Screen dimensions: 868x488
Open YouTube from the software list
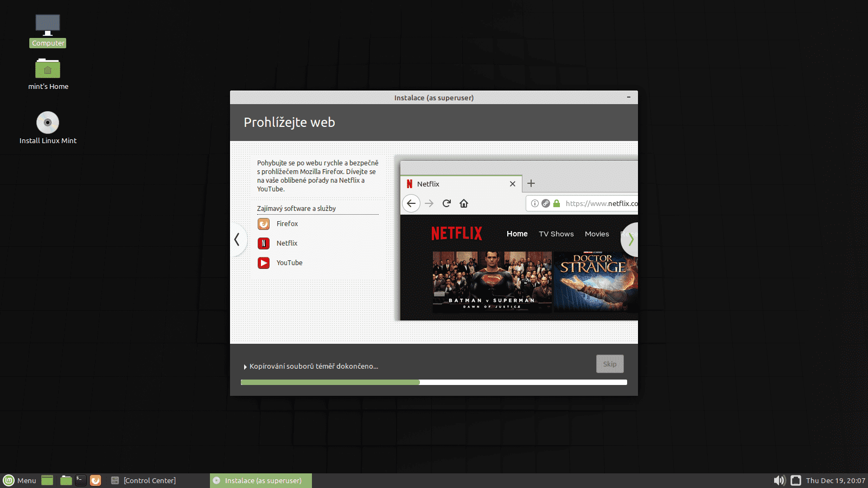pyautogui.click(x=289, y=262)
